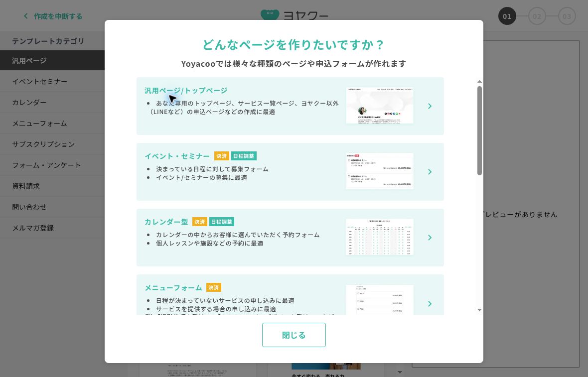Click the dialog scrollbar down arrow
Image resolution: width=588 pixels, height=377 pixels.
point(479,310)
